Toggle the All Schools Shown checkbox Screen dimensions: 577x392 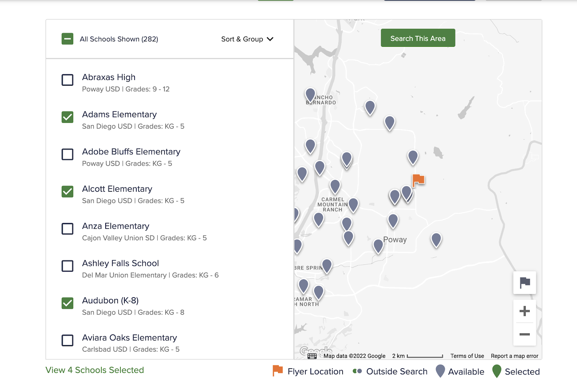[67, 39]
